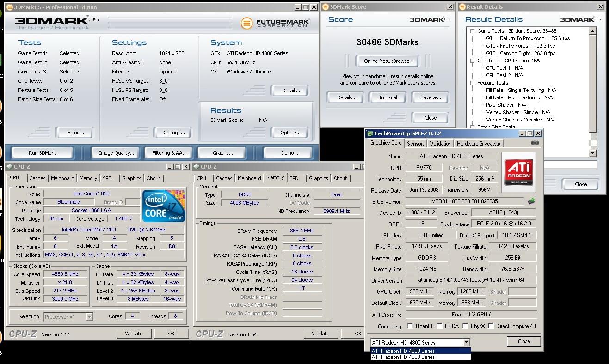Switch to the Sensors tab in GPU-Z

(416, 144)
